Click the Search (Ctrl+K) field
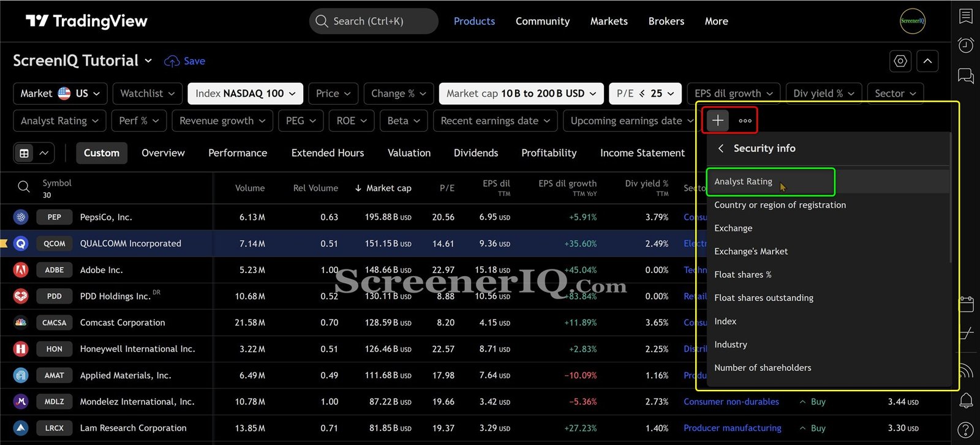The image size is (980, 445). point(374,21)
